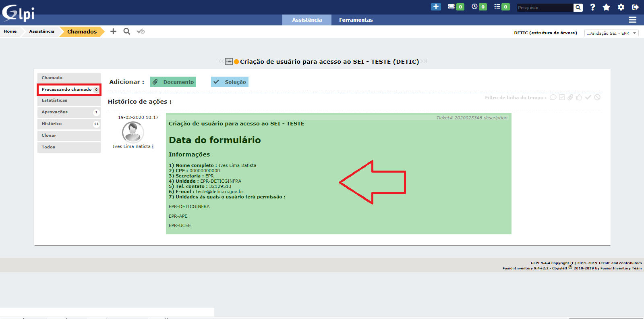Image resolution: width=644 pixels, height=319 pixels.
Task: Go to first ticket navigation arrow
Action: pyautogui.click(x=220, y=61)
